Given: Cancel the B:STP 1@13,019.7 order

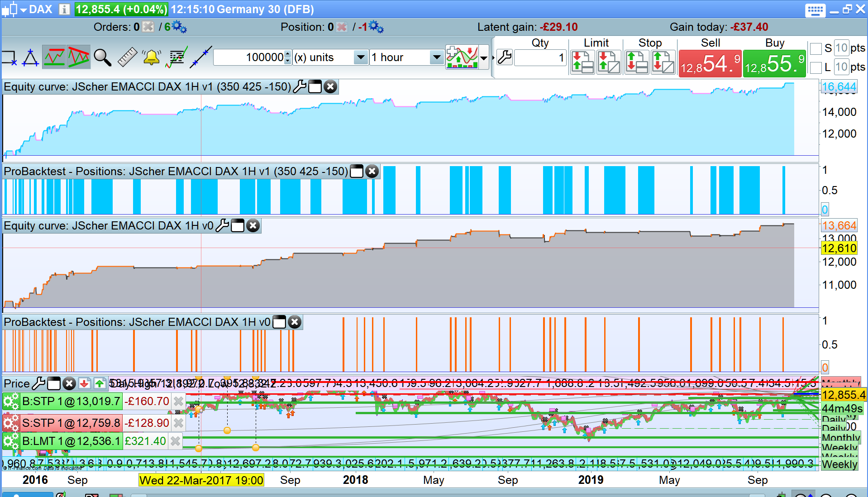Looking at the screenshot, I should (x=179, y=401).
